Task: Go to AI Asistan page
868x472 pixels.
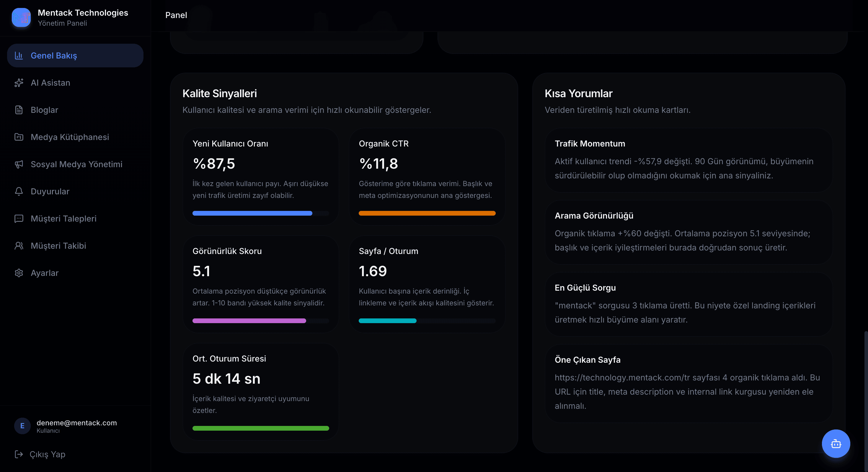Action: tap(75, 83)
